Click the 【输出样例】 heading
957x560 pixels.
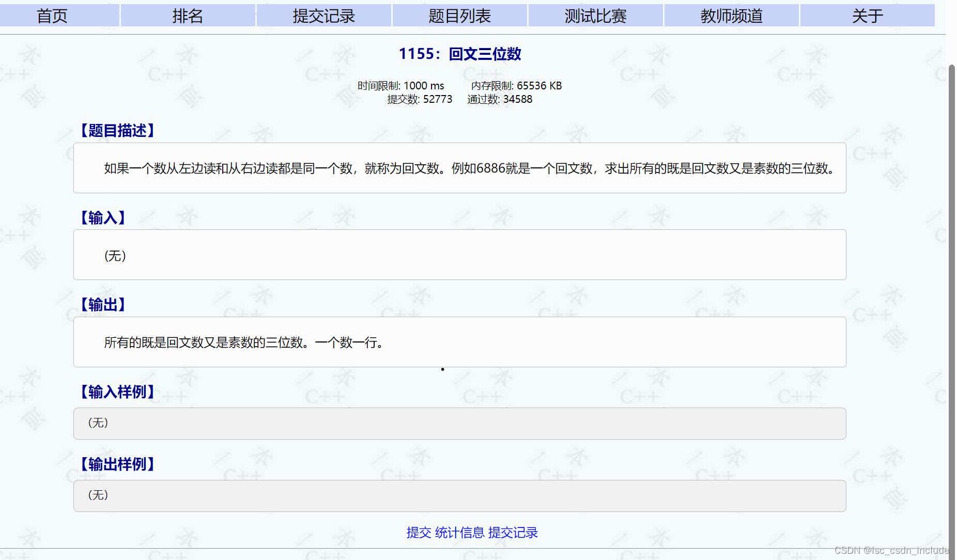(118, 464)
